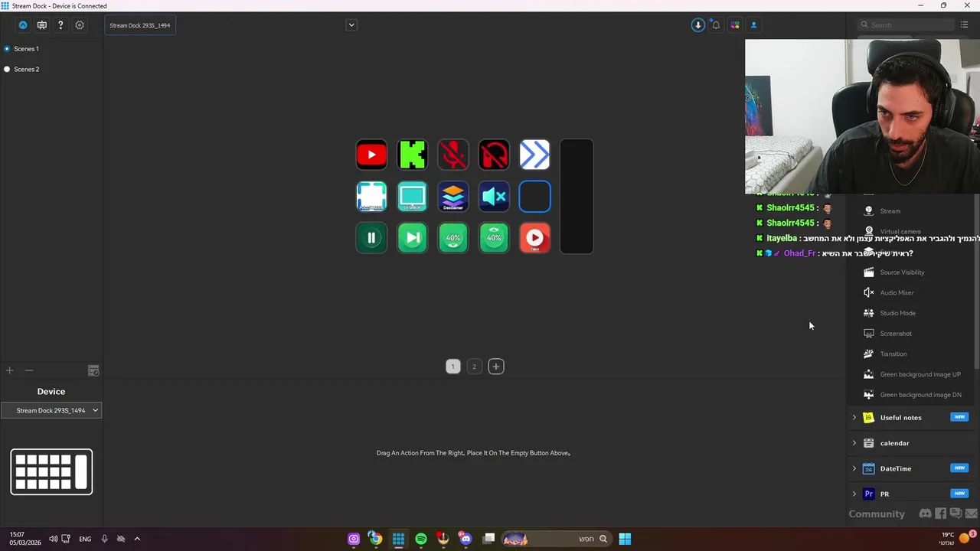
Task: Click the ENG language indicator
Action: (x=85, y=539)
